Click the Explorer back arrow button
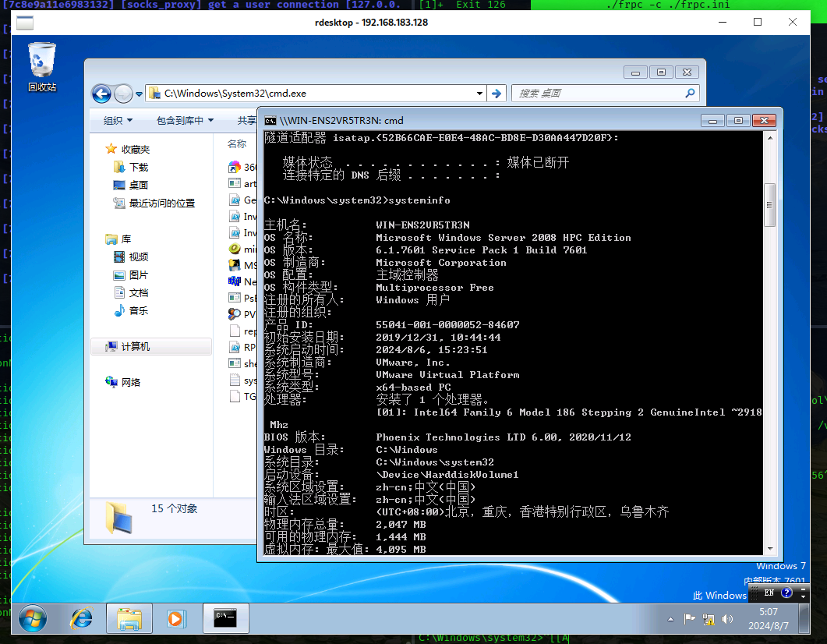The image size is (827, 644). tap(101, 94)
